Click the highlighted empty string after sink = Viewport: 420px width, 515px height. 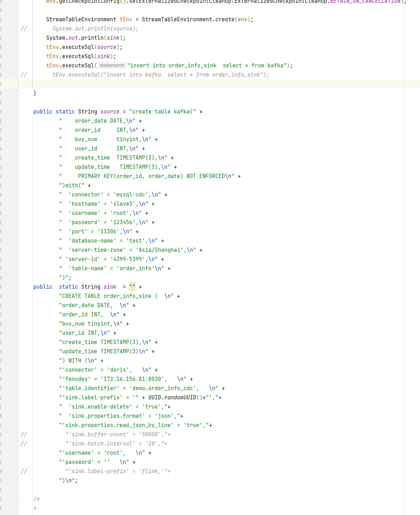tap(132, 287)
